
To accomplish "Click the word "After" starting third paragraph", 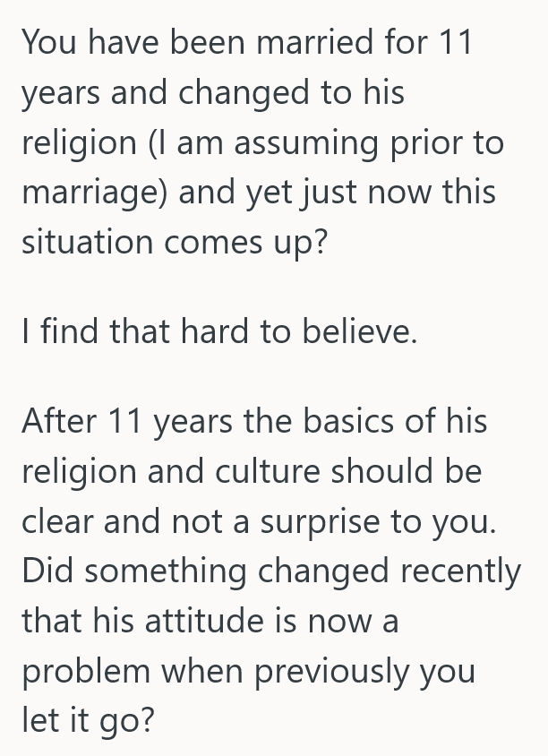I will coord(60,421).
